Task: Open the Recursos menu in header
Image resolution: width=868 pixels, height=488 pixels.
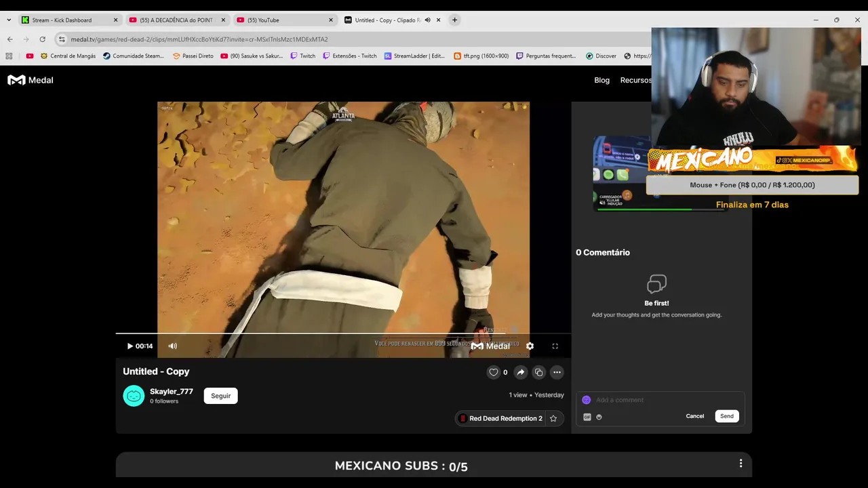Action: pyautogui.click(x=635, y=80)
